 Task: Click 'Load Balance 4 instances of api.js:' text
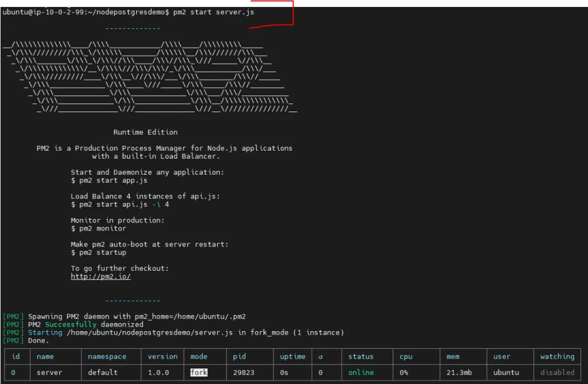pyautogui.click(x=145, y=197)
